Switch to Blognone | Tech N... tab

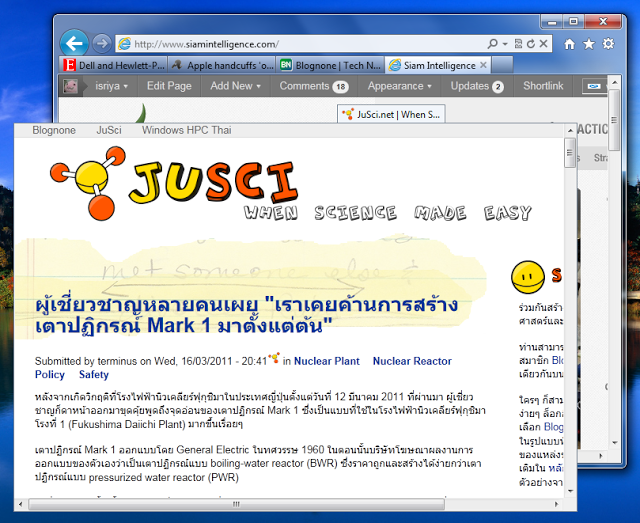(330, 65)
